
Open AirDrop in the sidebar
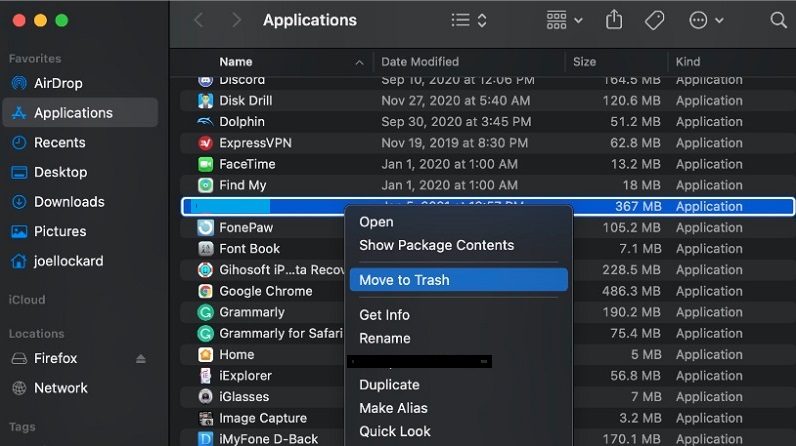tap(58, 83)
